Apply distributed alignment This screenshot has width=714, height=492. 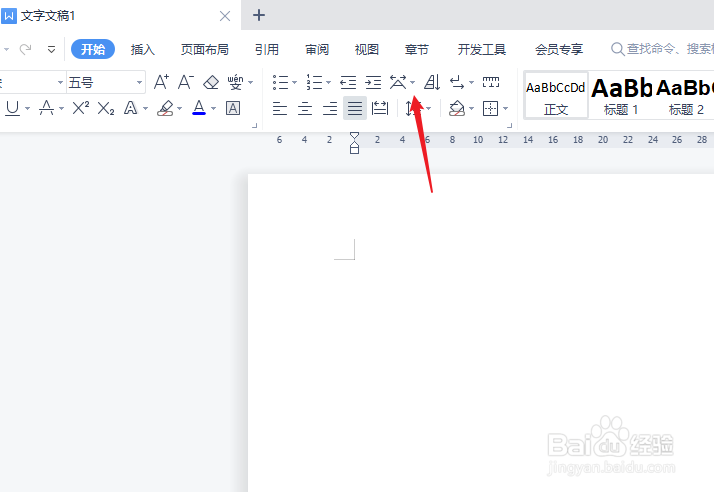(x=380, y=108)
